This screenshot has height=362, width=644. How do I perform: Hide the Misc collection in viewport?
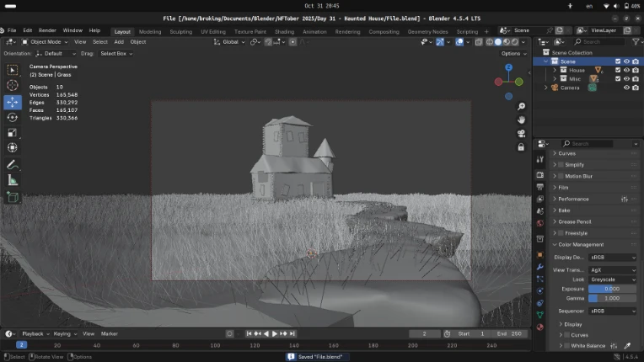click(x=627, y=78)
